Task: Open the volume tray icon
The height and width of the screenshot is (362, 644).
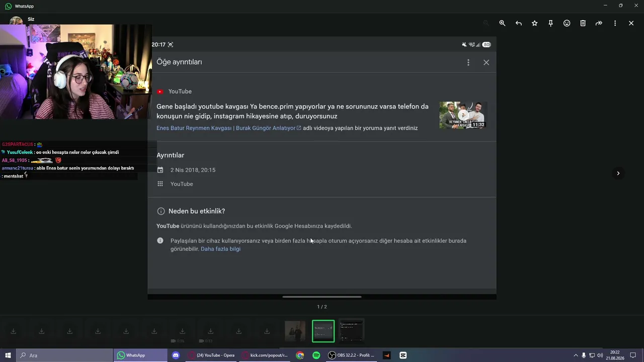Action: [x=600, y=355]
